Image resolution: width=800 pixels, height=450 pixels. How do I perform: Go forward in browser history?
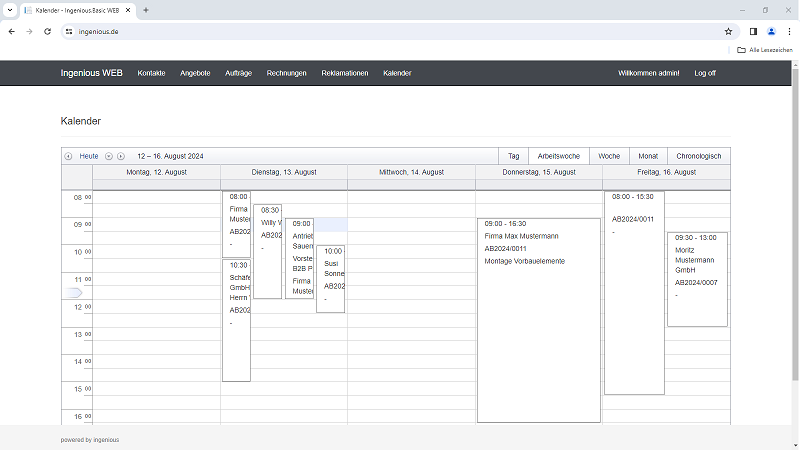pyautogui.click(x=30, y=32)
